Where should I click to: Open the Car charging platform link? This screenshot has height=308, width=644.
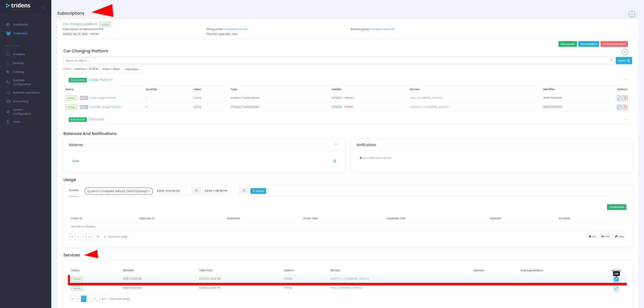click(80, 24)
